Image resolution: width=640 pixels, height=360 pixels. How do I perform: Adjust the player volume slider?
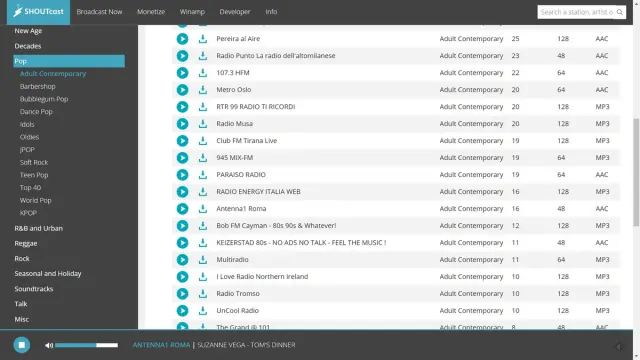pos(87,345)
